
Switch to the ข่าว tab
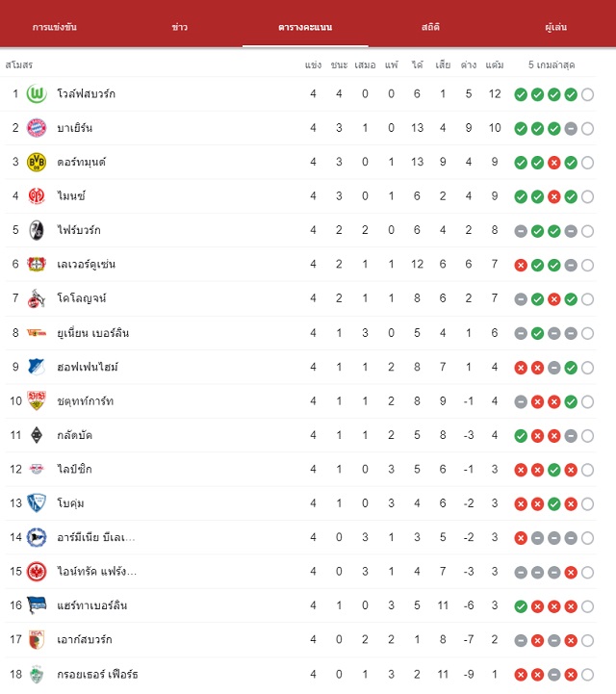[180, 27]
